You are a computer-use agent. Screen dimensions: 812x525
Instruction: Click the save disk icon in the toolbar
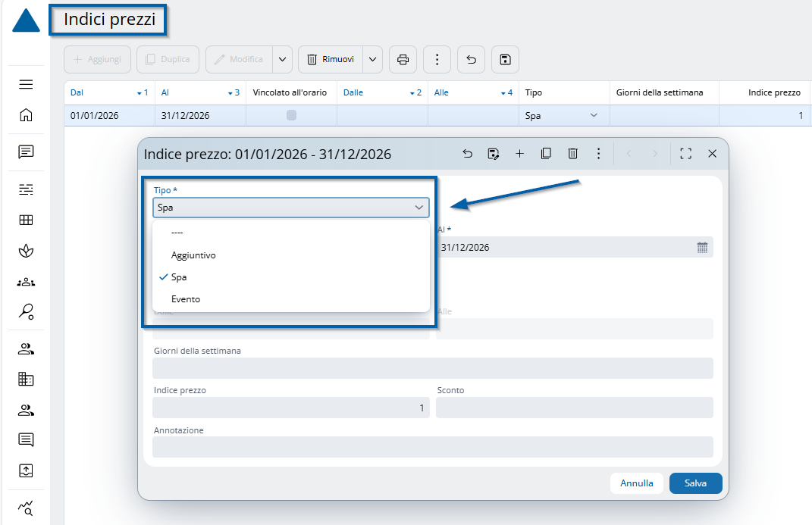point(505,59)
